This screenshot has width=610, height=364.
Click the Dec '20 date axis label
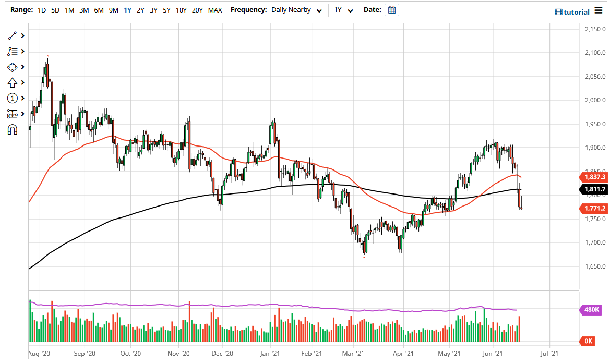222,354
